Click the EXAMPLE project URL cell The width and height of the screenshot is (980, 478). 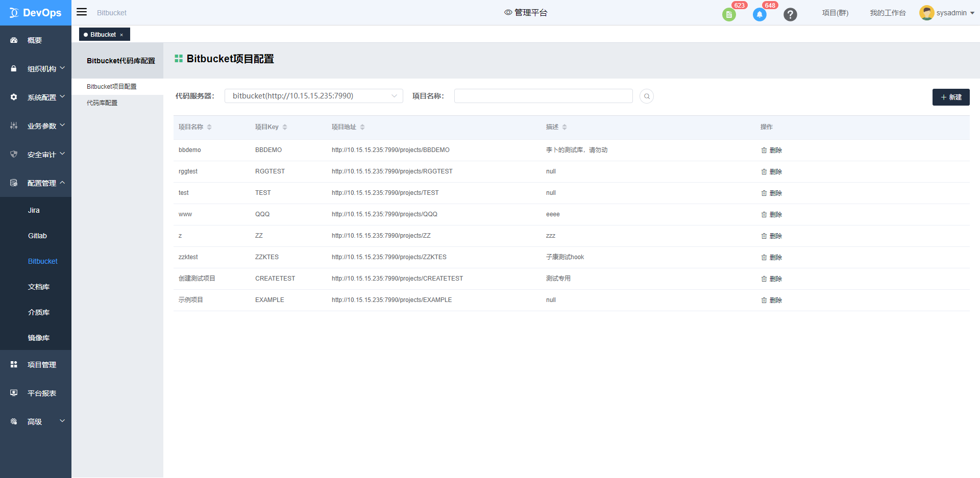[x=391, y=300]
